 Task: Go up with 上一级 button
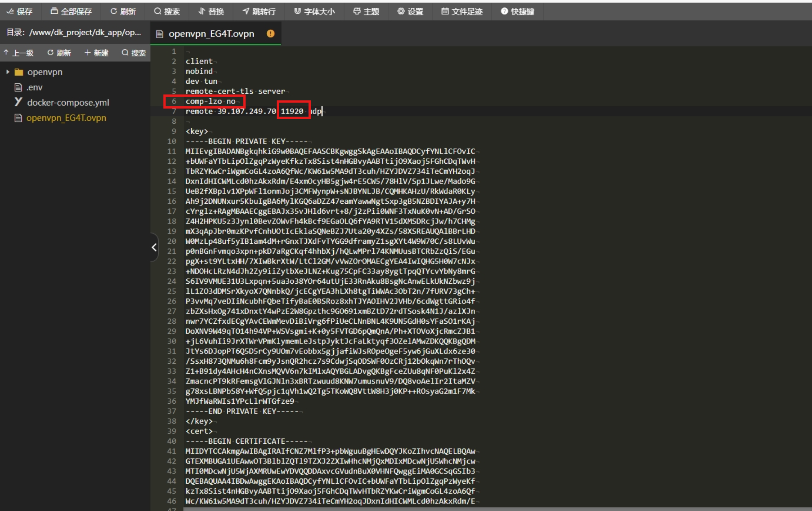pyautogui.click(x=19, y=53)
